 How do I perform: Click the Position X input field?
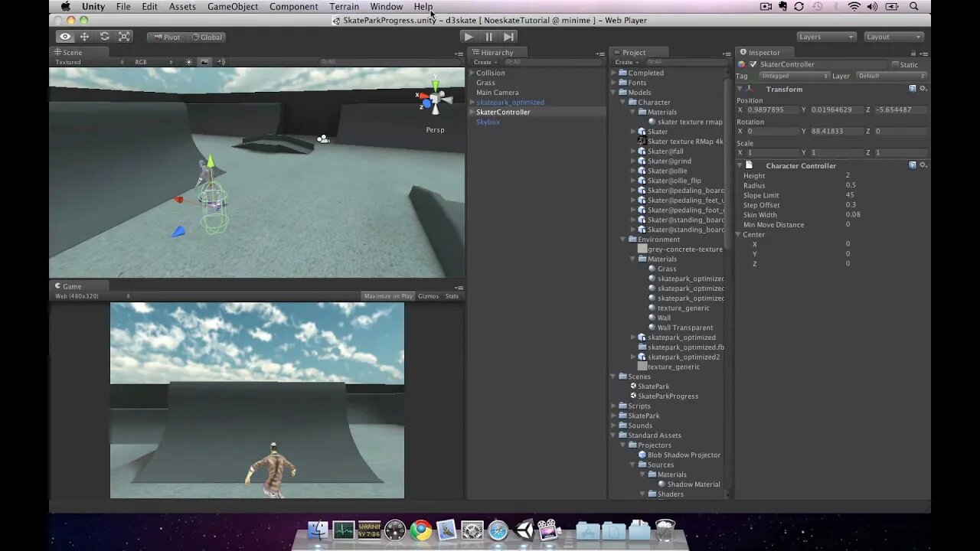point(771,109)
